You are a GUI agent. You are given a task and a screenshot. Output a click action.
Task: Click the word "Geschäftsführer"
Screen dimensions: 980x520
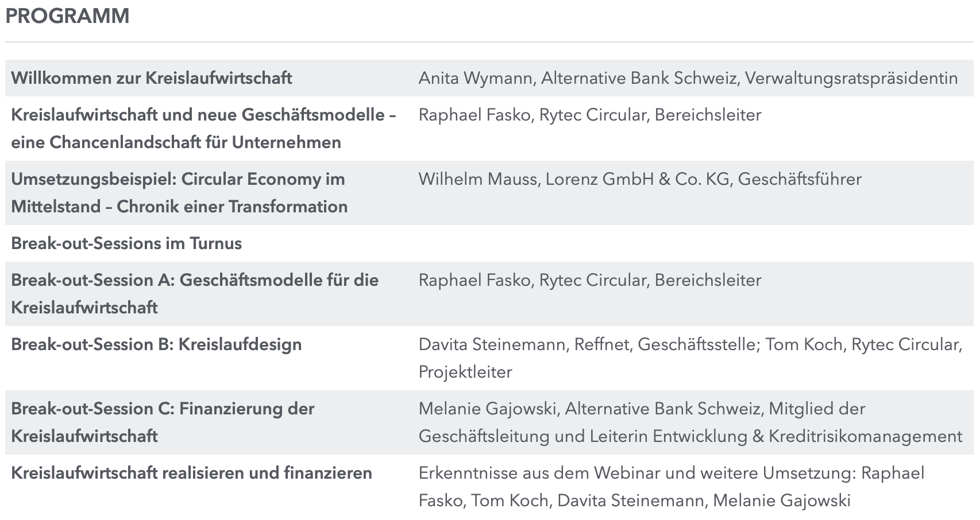tap(800, 179)
